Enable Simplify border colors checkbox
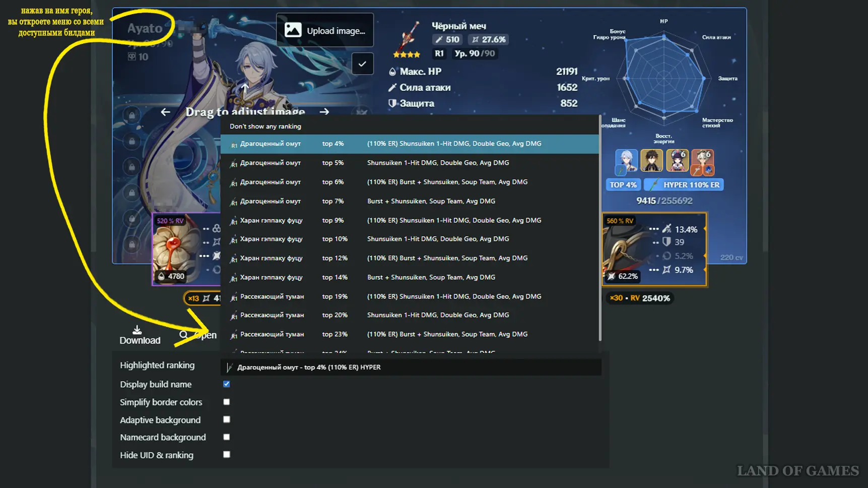Image resolution: width=868 pixels, height=488 pixels. pos(227,402)
